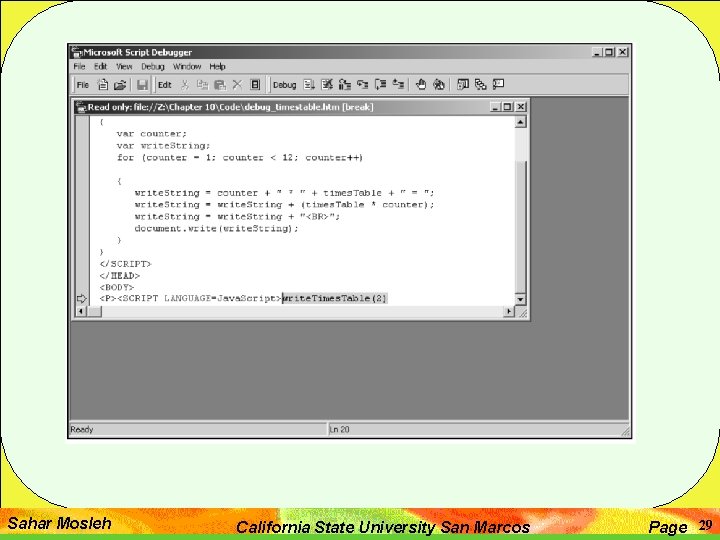The height and width of the screenshot is (540, 720).
Task: Click the Edit toolbar label
Action: 164,85
